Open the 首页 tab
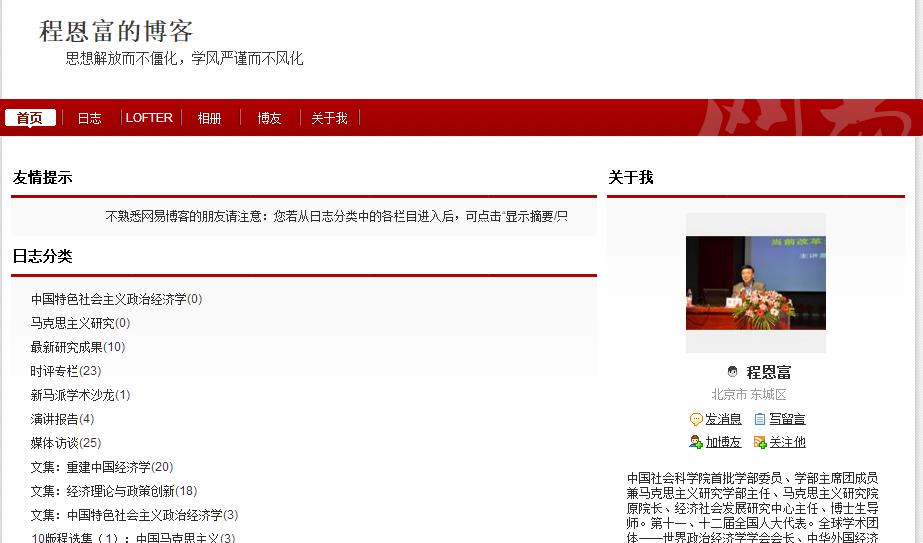 click(x=30, y=118)
